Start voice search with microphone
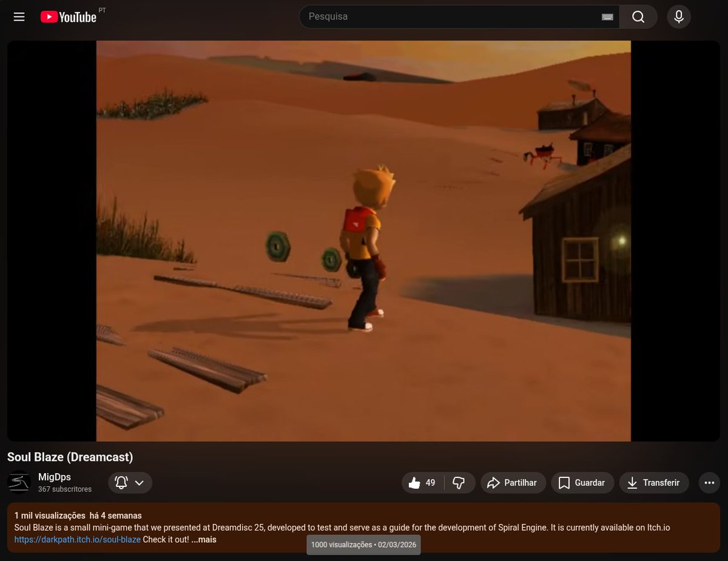The image size is (728, 561). click(679, 17)
